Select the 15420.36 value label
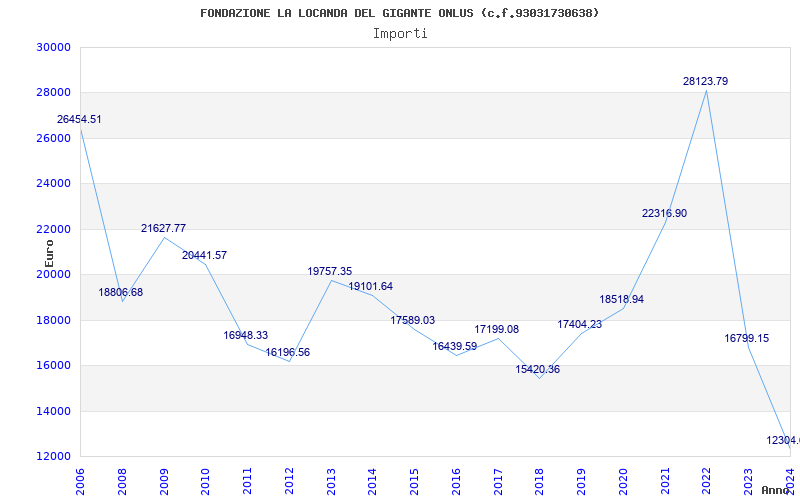This screenshot has width=800, height=500. tap(537, 369)
